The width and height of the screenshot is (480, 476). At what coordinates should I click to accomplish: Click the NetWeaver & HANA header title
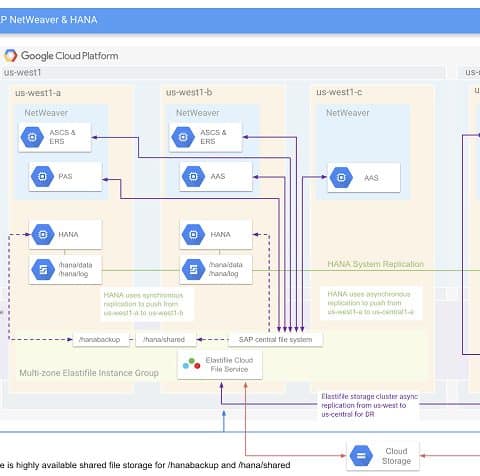click(49, 20)
